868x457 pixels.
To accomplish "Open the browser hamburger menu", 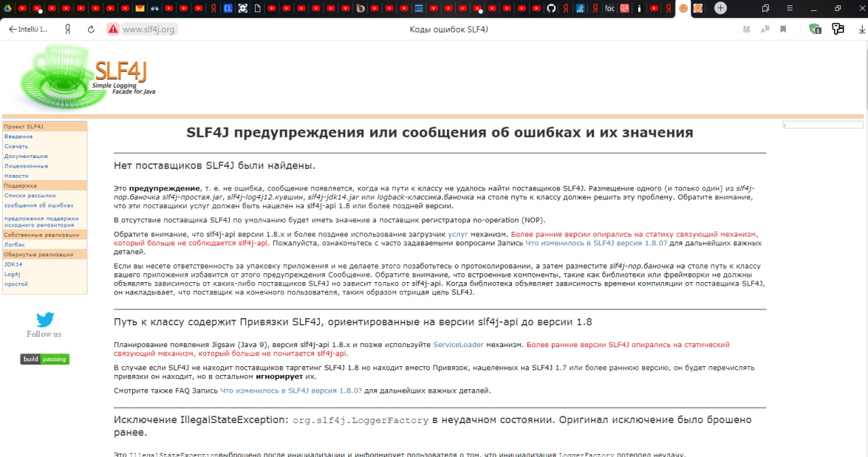I will pos(789,8).
